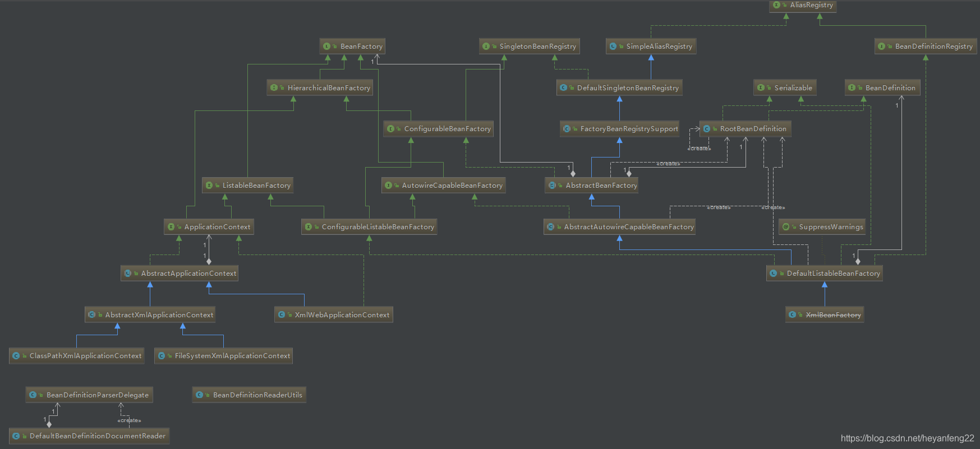
Task: Click the BeanDefinitionReaderUtils class icon
Action: [200, 395]
